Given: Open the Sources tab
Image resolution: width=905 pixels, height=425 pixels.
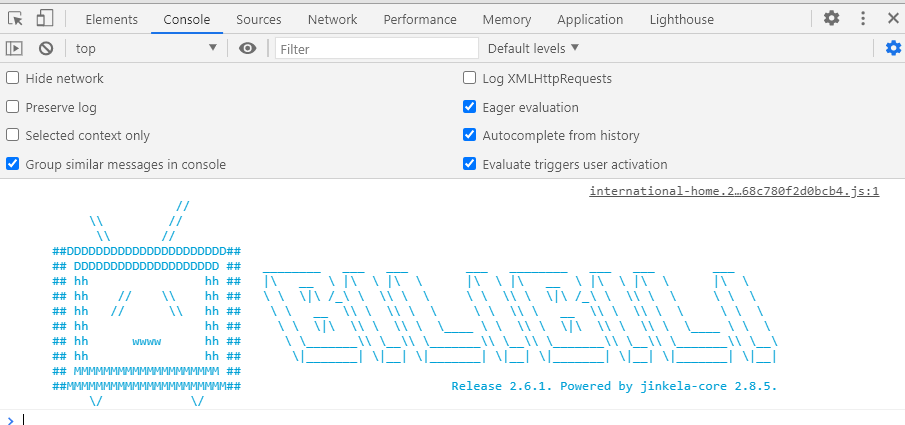Looking at the screenshot, I should [259, 20].
